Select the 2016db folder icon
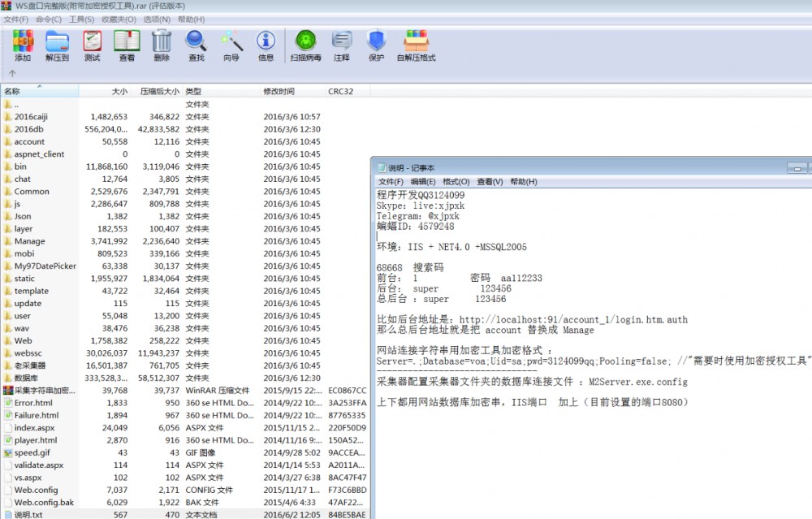The height and width of the screenshot is (519, 812). click(x=8, y=129)
